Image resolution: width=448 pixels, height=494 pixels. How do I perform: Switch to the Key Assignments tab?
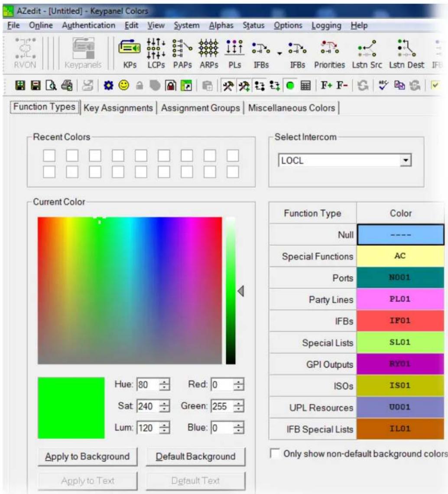coord(118,108)
